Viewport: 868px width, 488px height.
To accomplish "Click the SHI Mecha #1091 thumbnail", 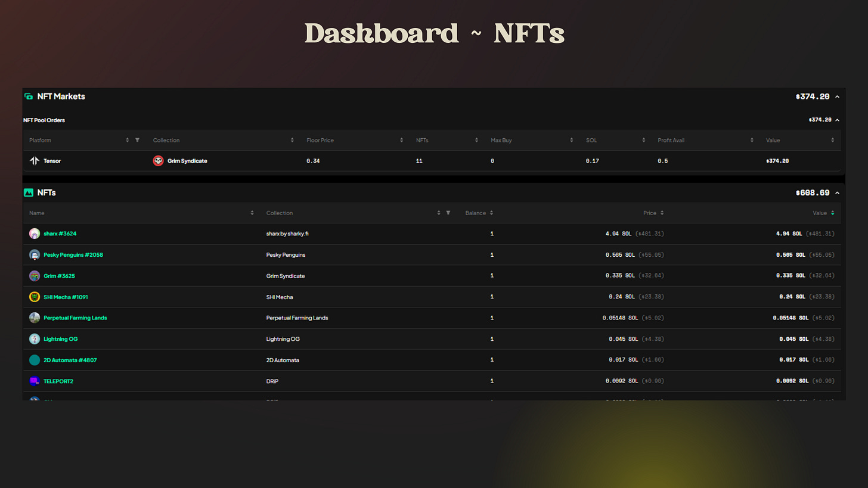I will [35, 297].
